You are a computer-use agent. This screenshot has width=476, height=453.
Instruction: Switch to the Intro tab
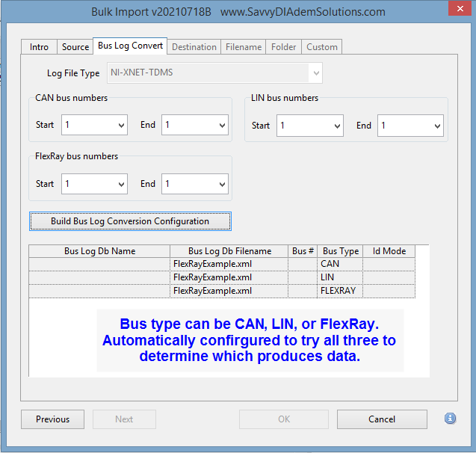pos(39,47)
